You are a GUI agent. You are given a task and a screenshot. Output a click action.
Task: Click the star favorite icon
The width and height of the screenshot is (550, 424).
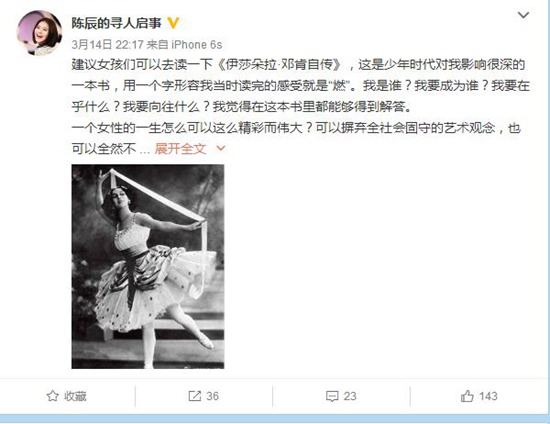53,396
